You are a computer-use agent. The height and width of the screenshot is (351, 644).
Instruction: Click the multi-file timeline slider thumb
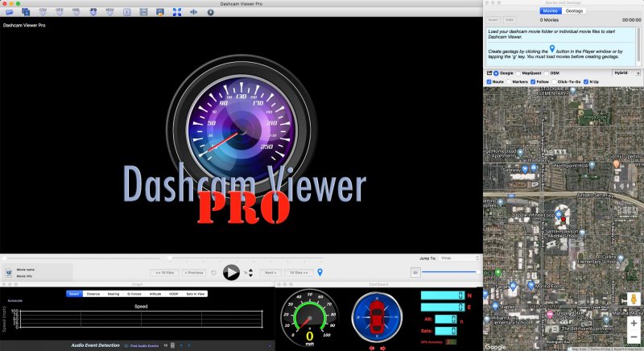point(170,258)
